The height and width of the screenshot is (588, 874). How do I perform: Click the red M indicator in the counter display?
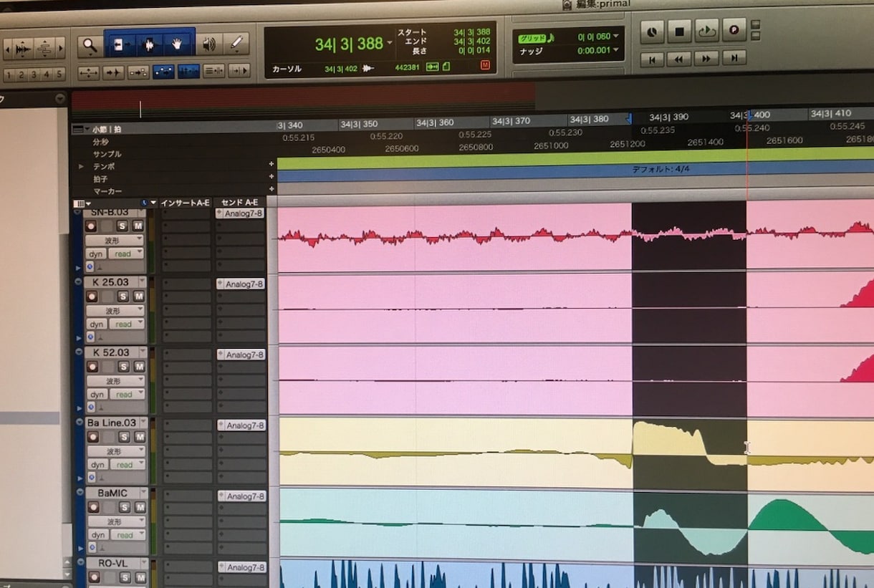coord(485,66)
